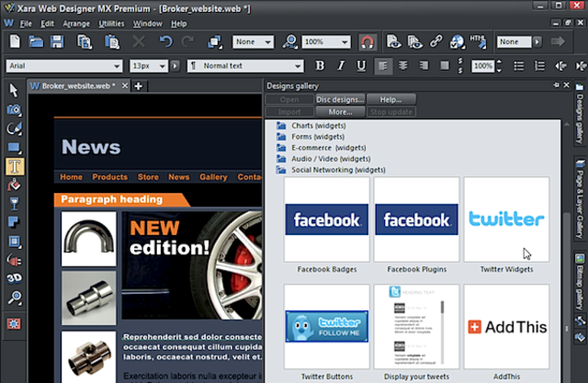Click the Export HTML icon
This screenshot has height=383, width=588.
[x=478, y=41]
